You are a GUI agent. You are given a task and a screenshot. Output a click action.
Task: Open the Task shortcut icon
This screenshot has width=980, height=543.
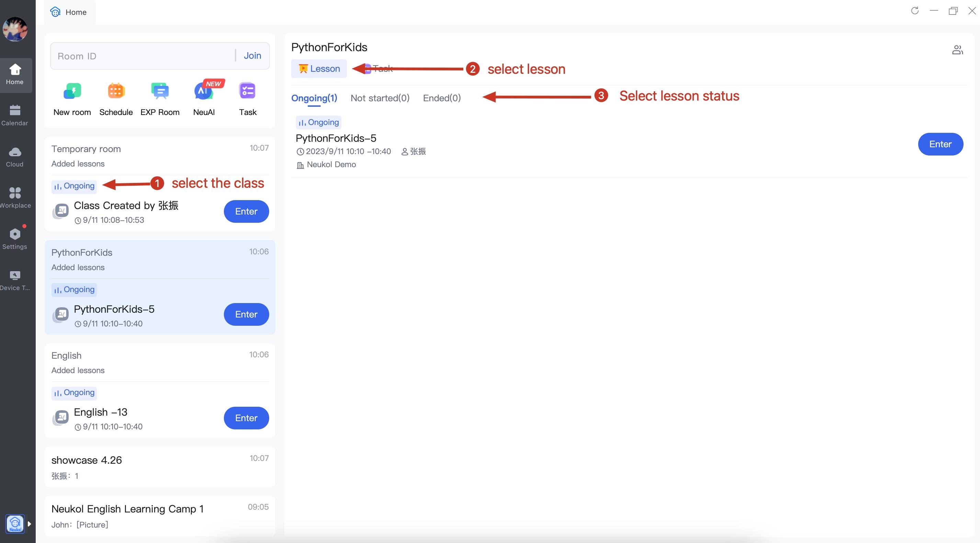tap(247, 91)
